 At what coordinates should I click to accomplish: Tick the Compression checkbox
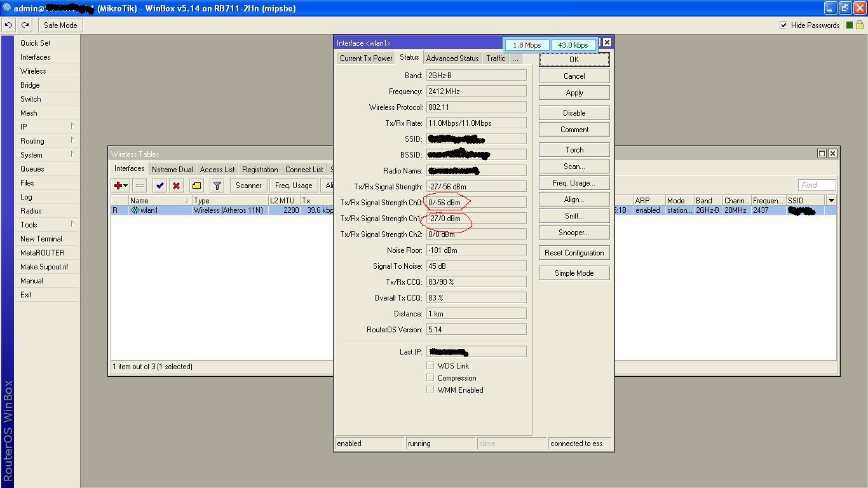click(430, 377)
